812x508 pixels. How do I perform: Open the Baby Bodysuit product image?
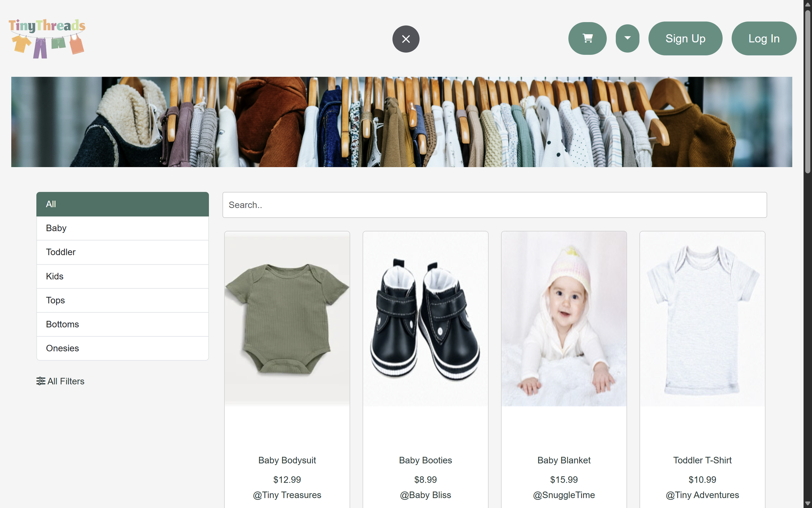coord(287,319)
